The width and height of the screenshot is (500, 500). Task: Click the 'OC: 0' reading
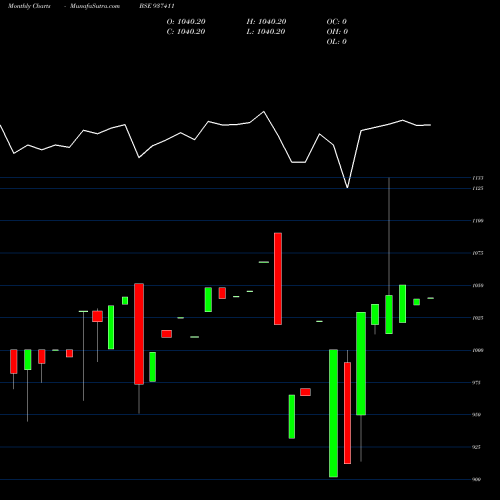click(x=337, y=22)
